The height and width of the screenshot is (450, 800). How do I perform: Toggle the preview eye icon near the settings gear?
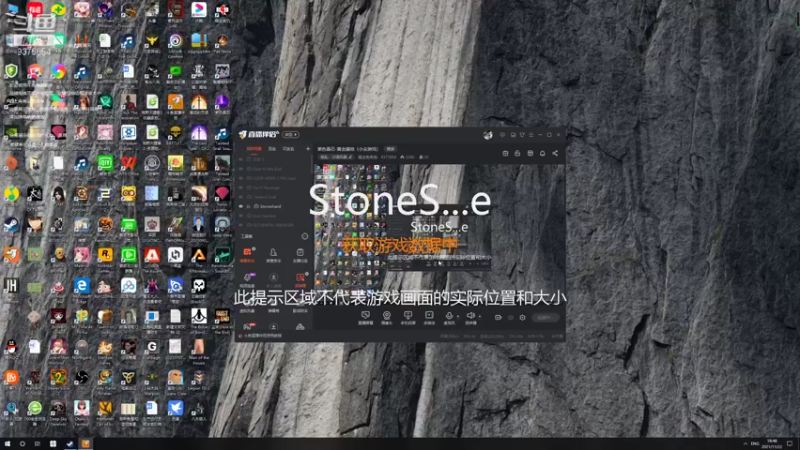tap(511, 317)
